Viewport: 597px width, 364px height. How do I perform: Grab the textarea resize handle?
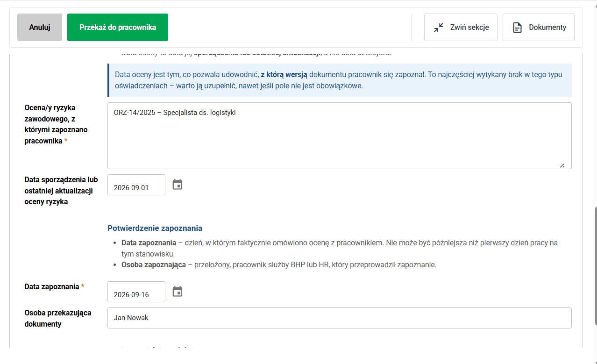click(562, 165)
